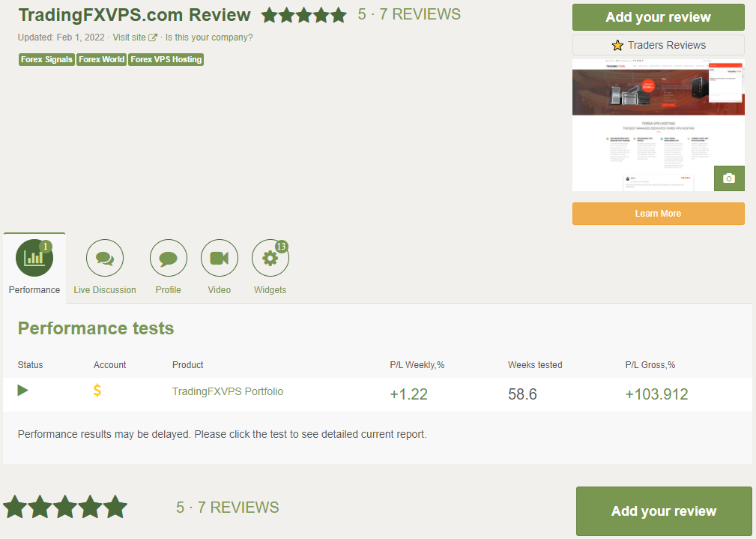Click the camera icon on the website screenshot
The image size is (756, 539).
tap(728, 178)
